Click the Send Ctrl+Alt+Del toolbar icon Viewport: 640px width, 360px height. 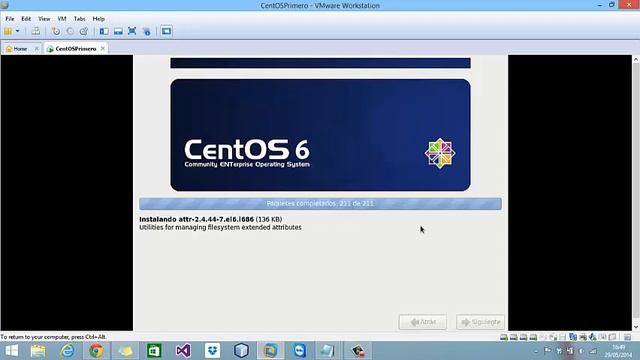click(x=36, y=31)
